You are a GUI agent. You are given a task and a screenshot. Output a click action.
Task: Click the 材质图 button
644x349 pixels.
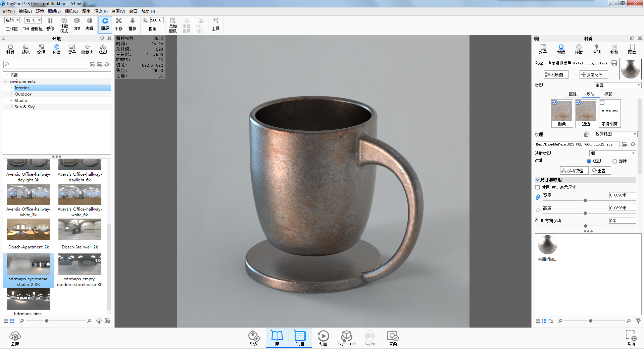[x=556, y=75]
